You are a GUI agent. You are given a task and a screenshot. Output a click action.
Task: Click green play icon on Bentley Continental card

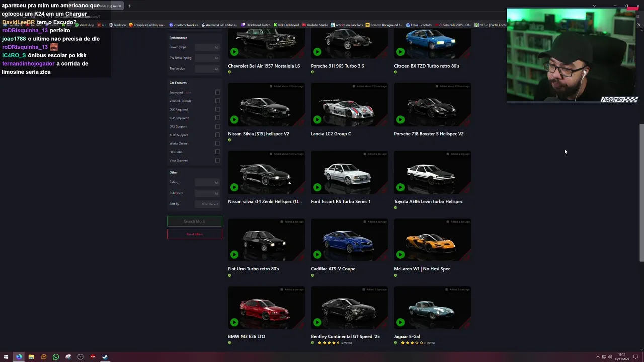[x=317, y=322]
